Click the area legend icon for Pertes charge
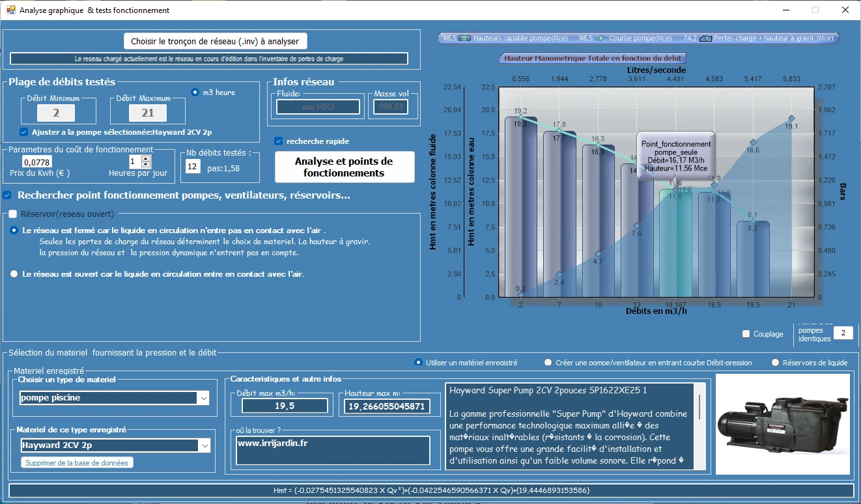This screenshot has height=504, width=861. 706,38
